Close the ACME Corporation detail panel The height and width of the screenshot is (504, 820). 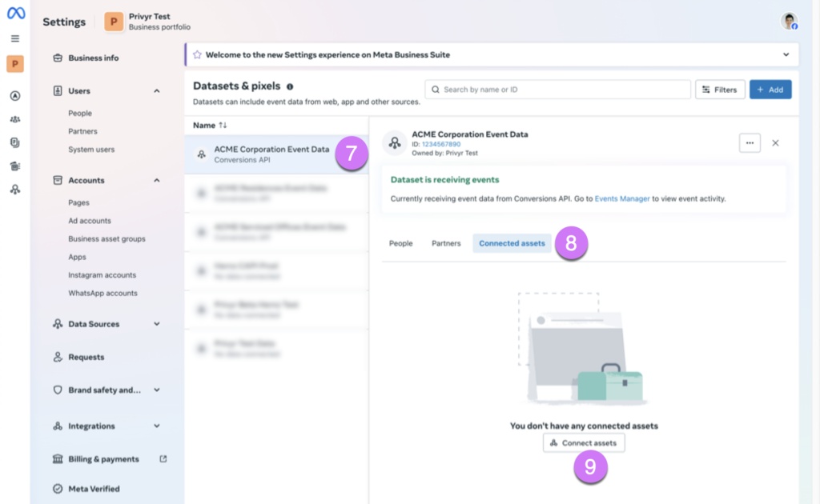pyautogui.click(x=775, y=143)
